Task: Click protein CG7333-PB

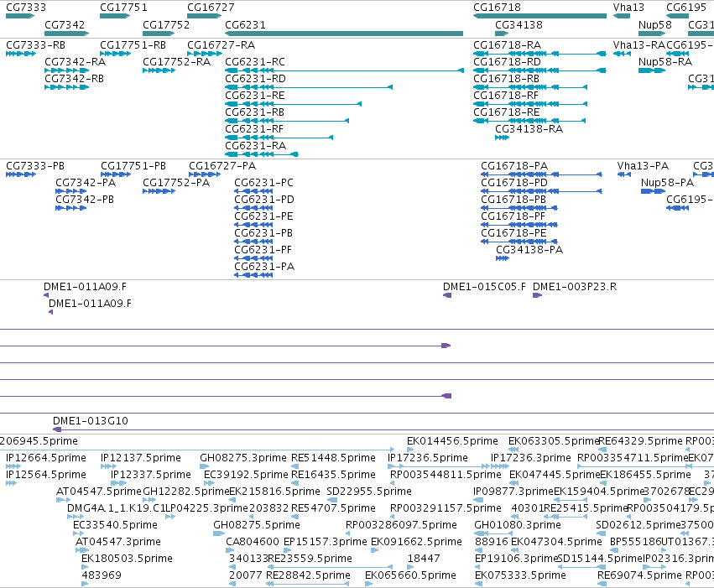Action: 35,166
